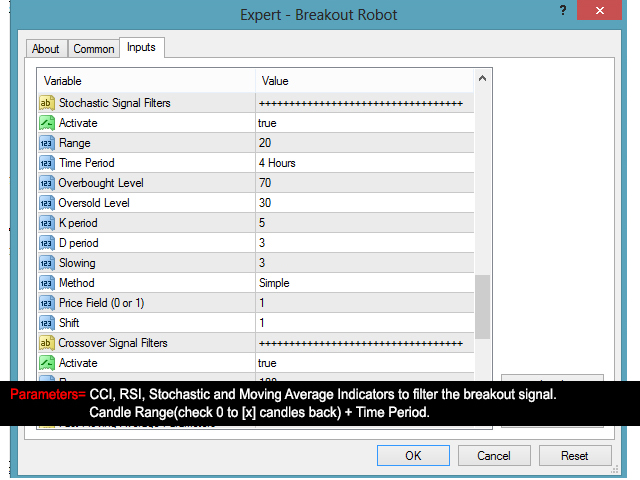The height and width of the screenshot is (480, 640).
Task: Confirm settings with the OK button
Action: click(413, 456)
